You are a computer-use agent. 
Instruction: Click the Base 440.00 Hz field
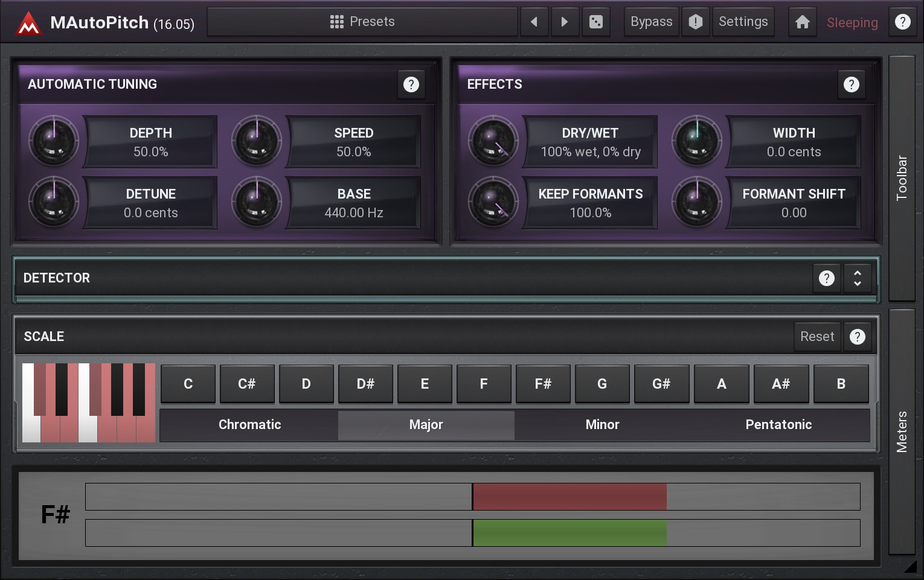pos(354,203)
